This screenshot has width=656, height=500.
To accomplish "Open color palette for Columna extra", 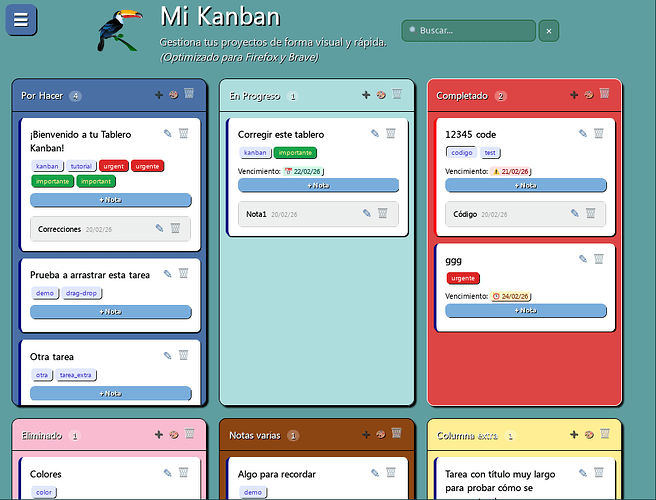I will [588, 434].
